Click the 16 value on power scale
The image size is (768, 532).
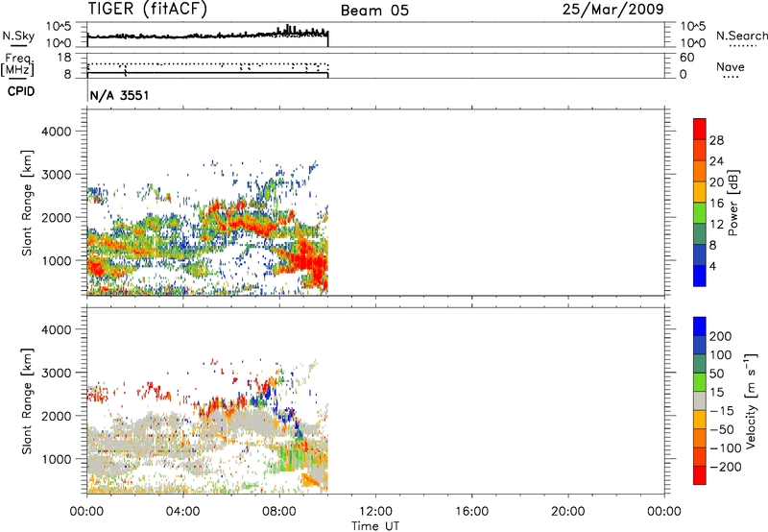[716, 204]
